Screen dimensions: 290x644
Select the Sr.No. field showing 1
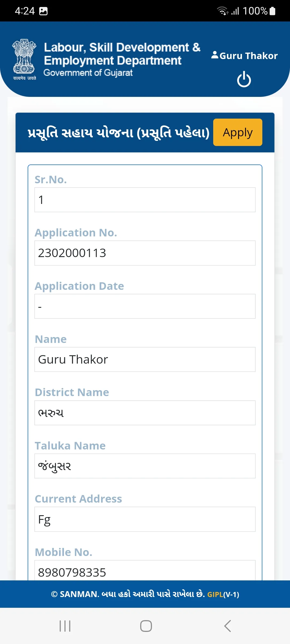click(x=145, y=200)
